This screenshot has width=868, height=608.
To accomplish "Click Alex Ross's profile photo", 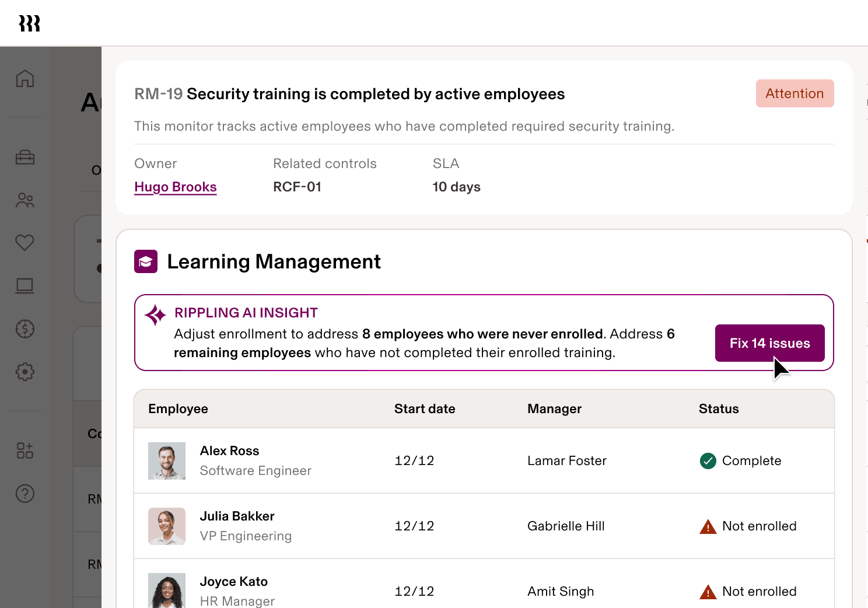I will click(167, 461).
